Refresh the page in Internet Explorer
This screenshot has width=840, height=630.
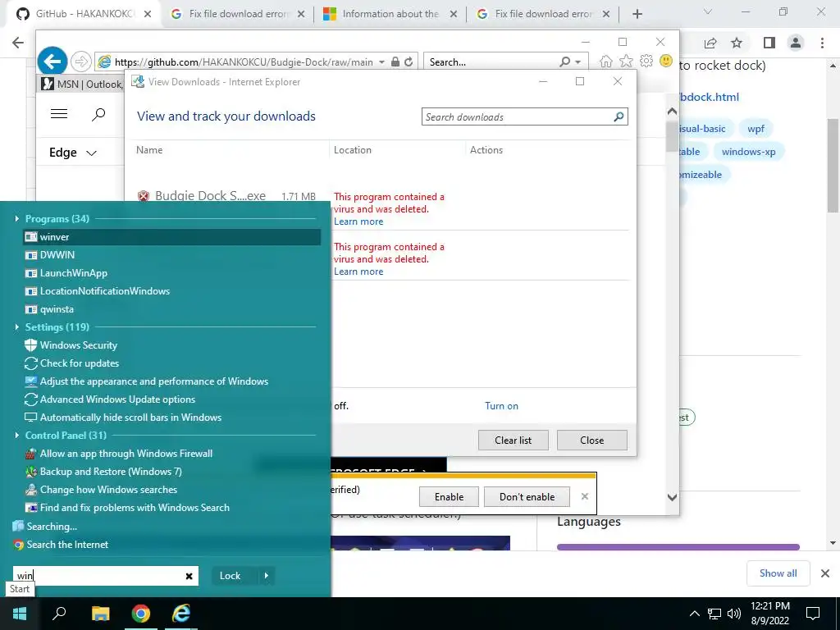click(409, 62)
